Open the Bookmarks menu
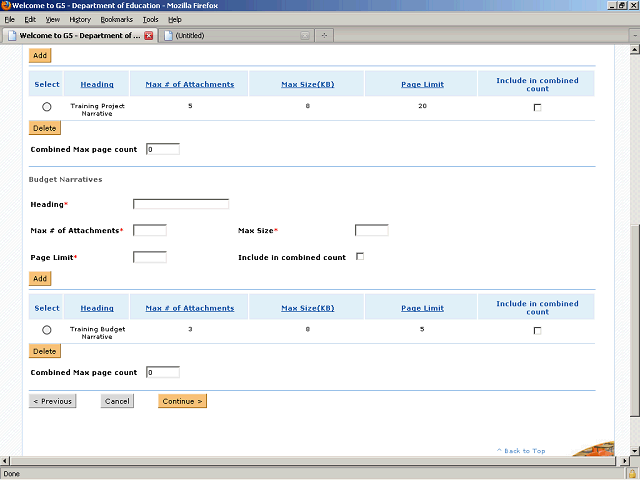The image size is (640, 480). pyautogui.click(x=117, y=19)
